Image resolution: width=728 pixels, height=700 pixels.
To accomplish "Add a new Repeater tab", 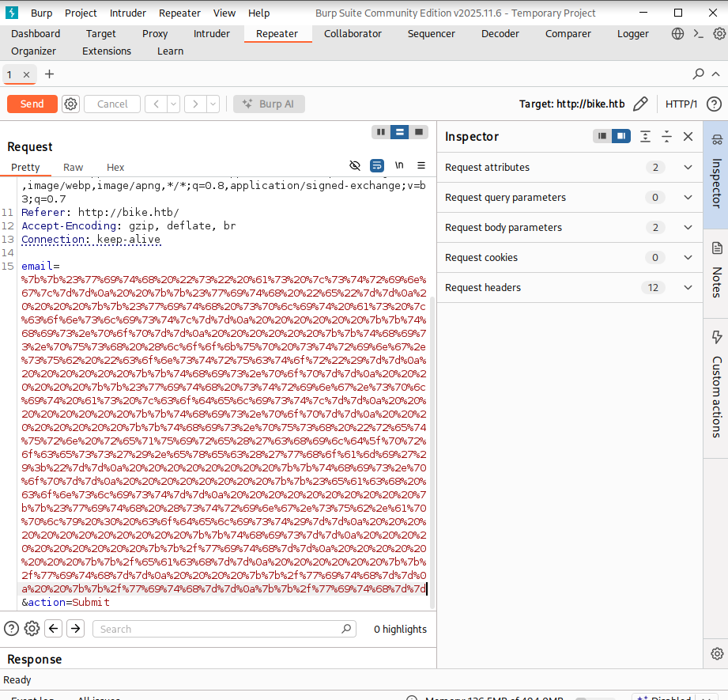I will click(x=50, y=74).
